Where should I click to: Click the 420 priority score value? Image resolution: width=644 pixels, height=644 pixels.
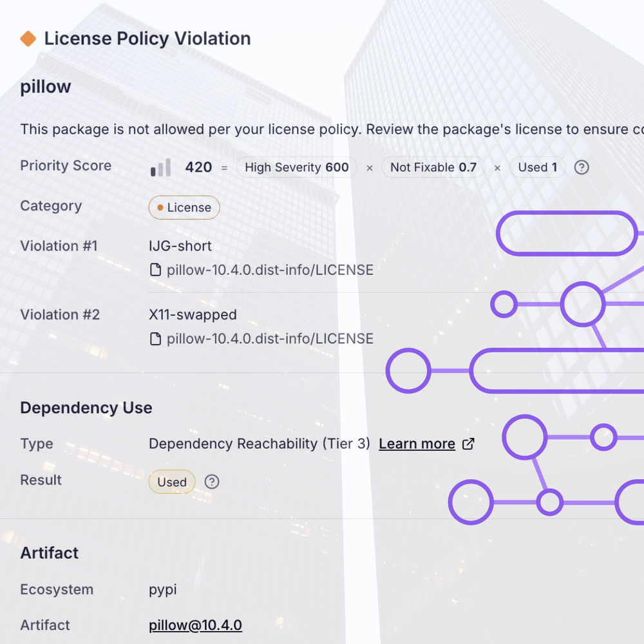[x=199, y=167]
